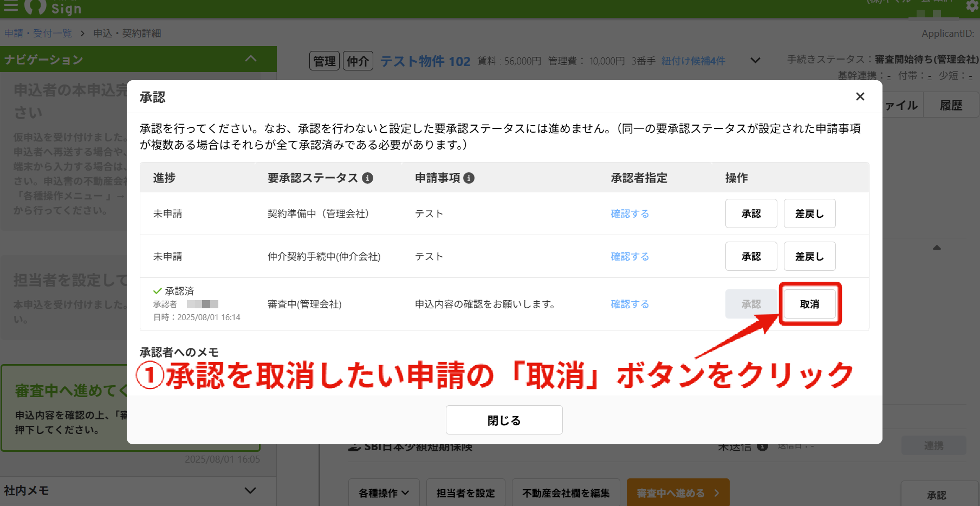This screenshot has height=506, width=980.
Task: Click the e-Sign logo icon
Action: click(35, 7)
